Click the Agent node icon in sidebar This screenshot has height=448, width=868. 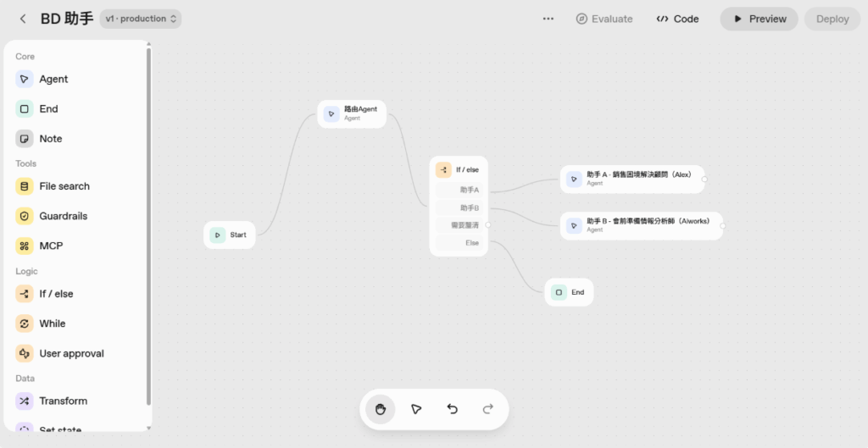pos(25,79)
